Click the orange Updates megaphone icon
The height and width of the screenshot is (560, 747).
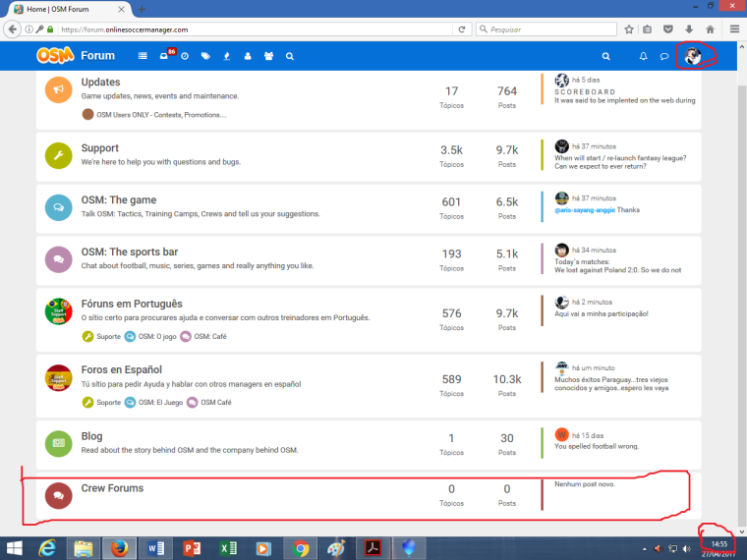click(x=59, y=89)
